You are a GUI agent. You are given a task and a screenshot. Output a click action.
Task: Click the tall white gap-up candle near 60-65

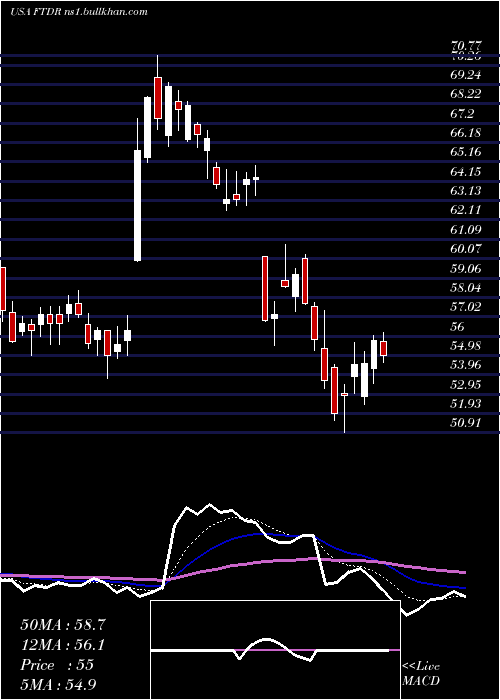138,205
